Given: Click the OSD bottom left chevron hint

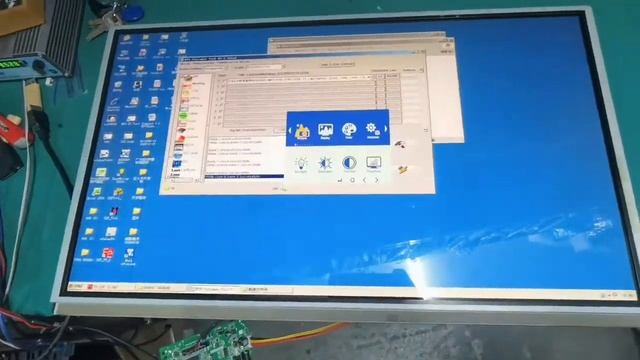Looking at the screenshot, I should (x=364, y=180).
